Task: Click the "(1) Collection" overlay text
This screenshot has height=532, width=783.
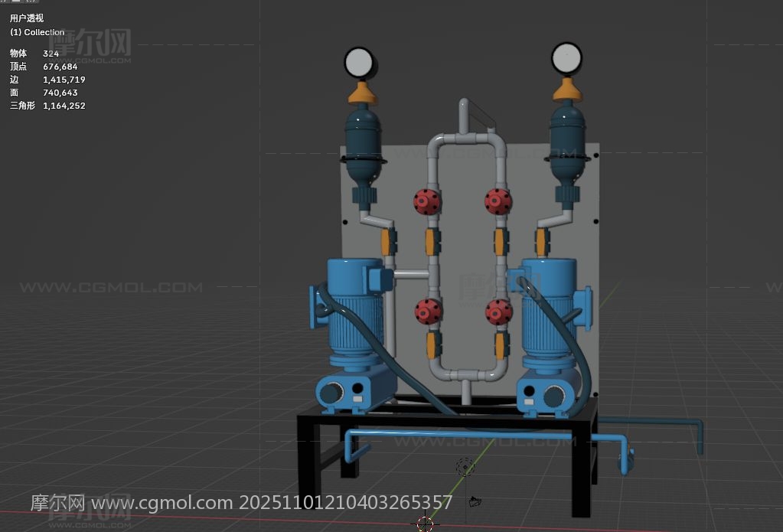Action: pos(38,32)
